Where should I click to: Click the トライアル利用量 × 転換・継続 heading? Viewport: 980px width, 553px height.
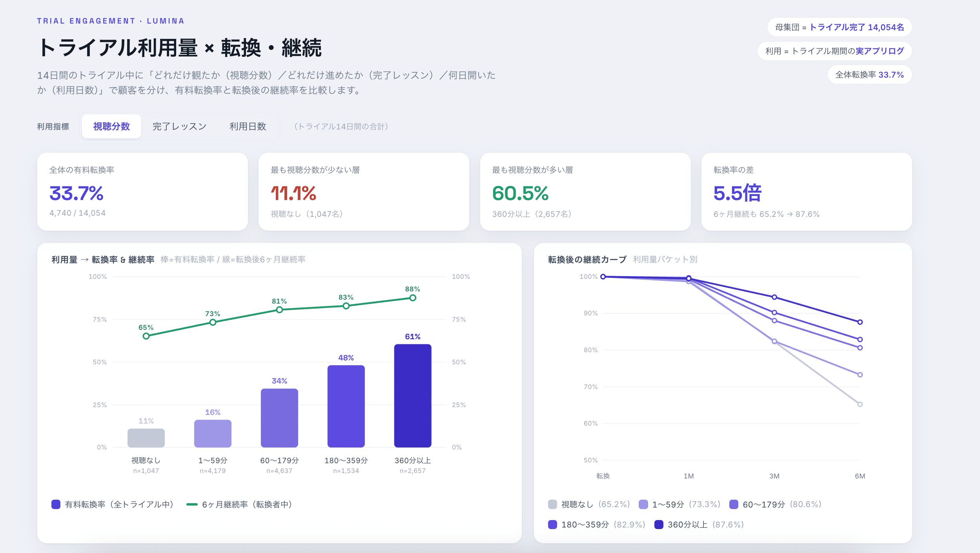[180, 48]
